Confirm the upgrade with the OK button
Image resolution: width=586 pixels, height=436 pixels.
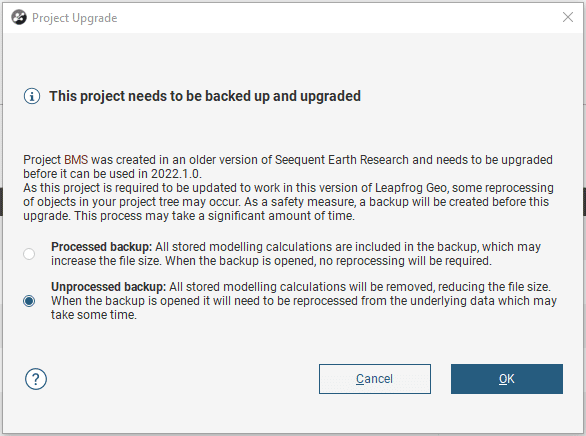click(x=507, y=379)
